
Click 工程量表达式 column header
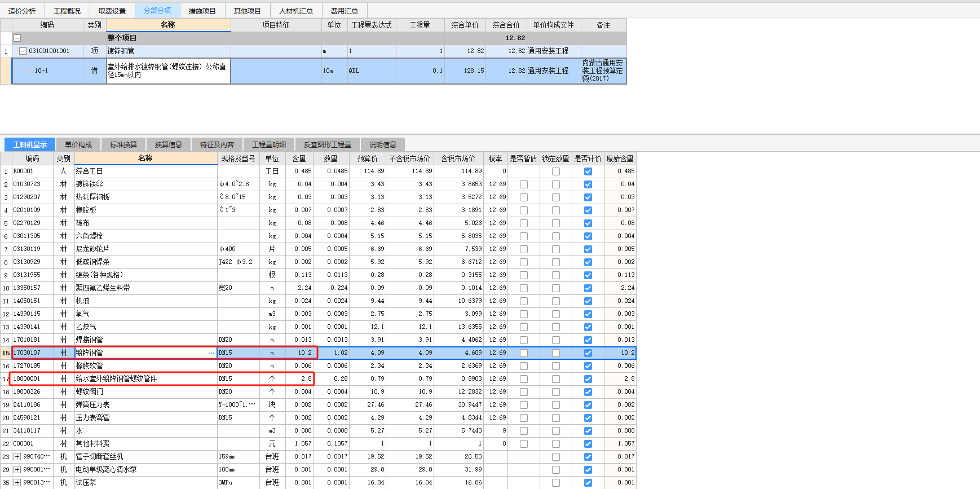[x=372, y=25]
